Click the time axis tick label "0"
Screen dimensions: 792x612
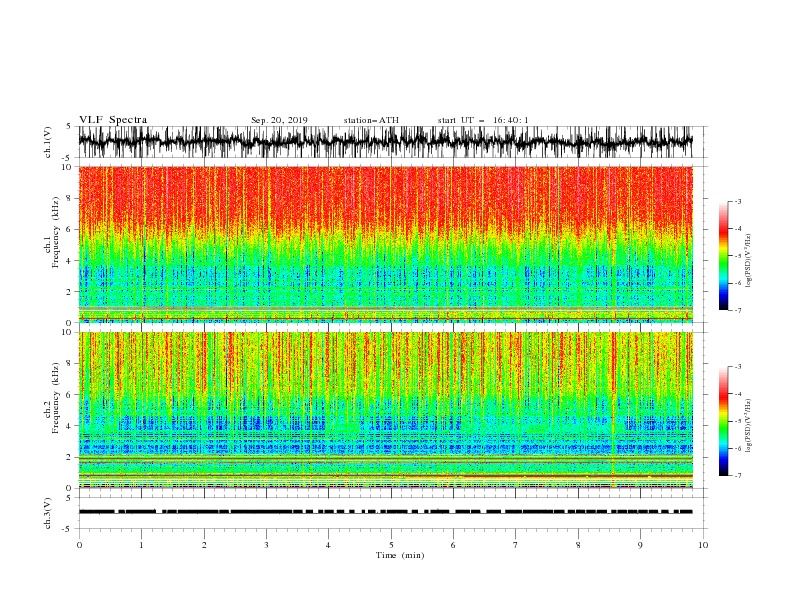pos(79,545)
